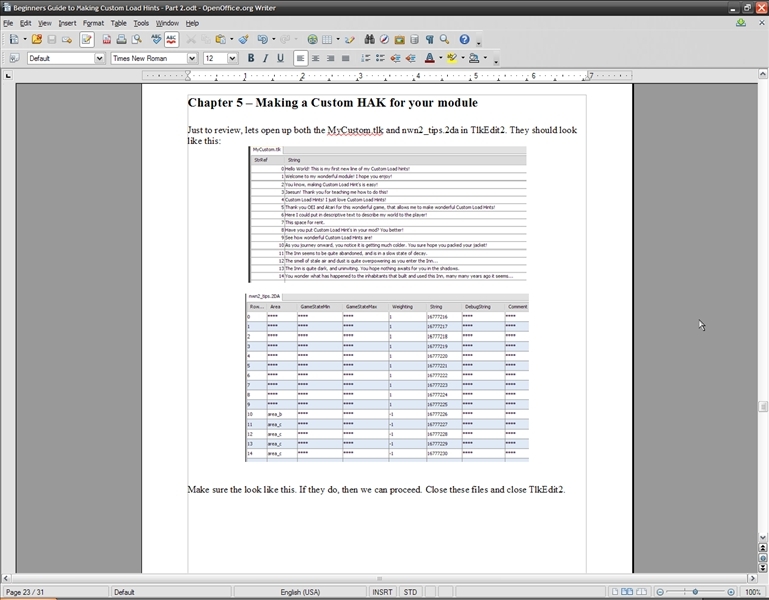Toggle Bold formatting
769x600 pixels.
pyautogui.click(x=250, y=59)
